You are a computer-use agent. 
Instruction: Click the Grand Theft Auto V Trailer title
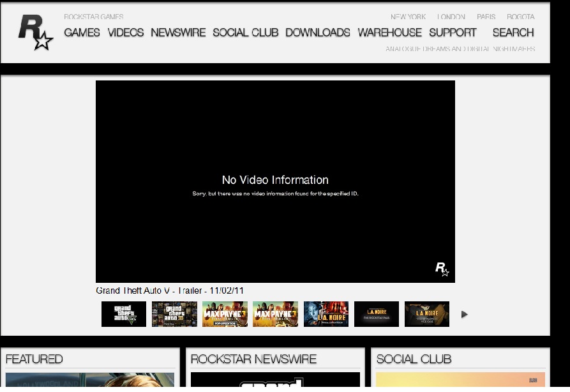[170, 290]
